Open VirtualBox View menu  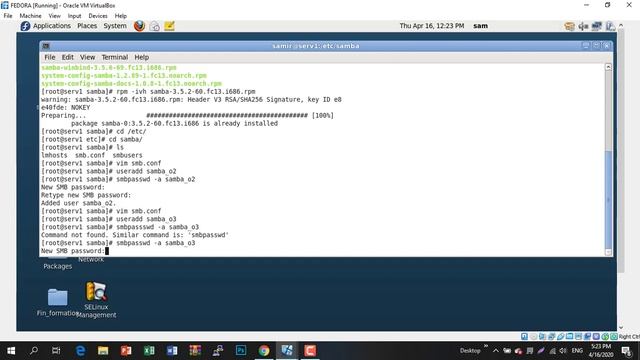pos(54,16)
